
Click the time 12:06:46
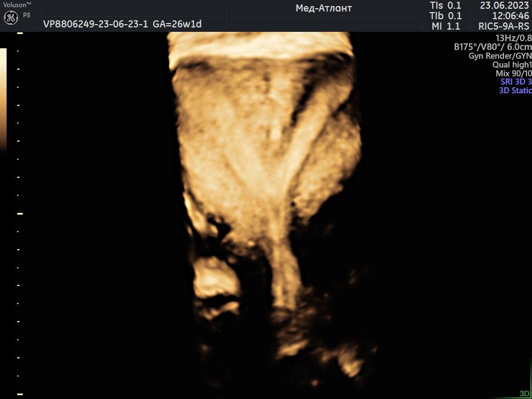pos(511,15)
